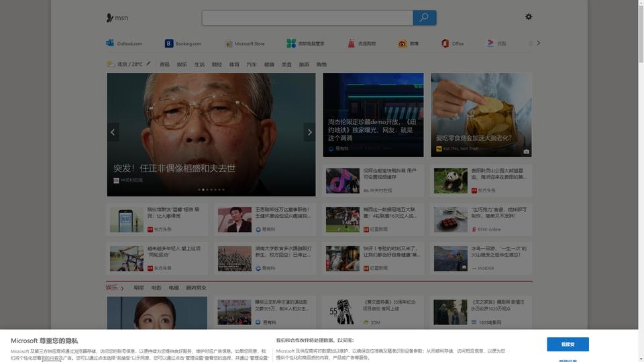The image size is (644, 362).
Task: Select the 生活 navigation tab
Action: tap(199, 64)
